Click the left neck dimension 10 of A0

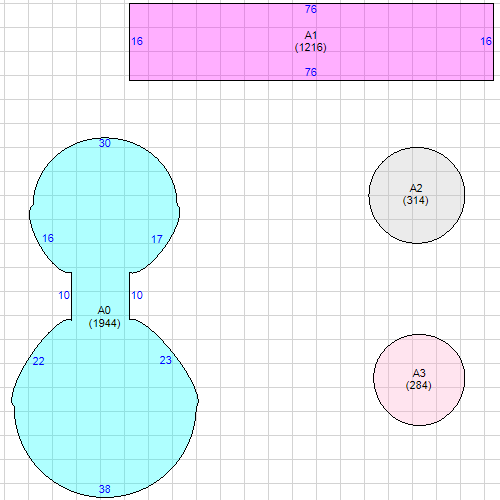64,295
